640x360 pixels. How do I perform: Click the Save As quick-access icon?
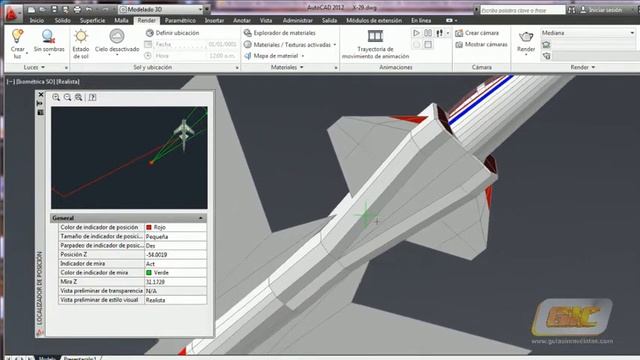(65, 9)
